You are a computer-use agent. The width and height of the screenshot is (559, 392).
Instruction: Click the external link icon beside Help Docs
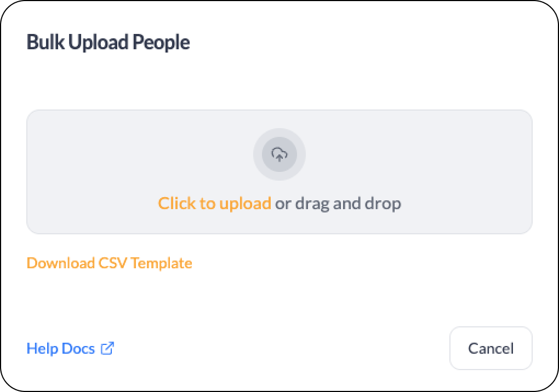tap(107, 348)
